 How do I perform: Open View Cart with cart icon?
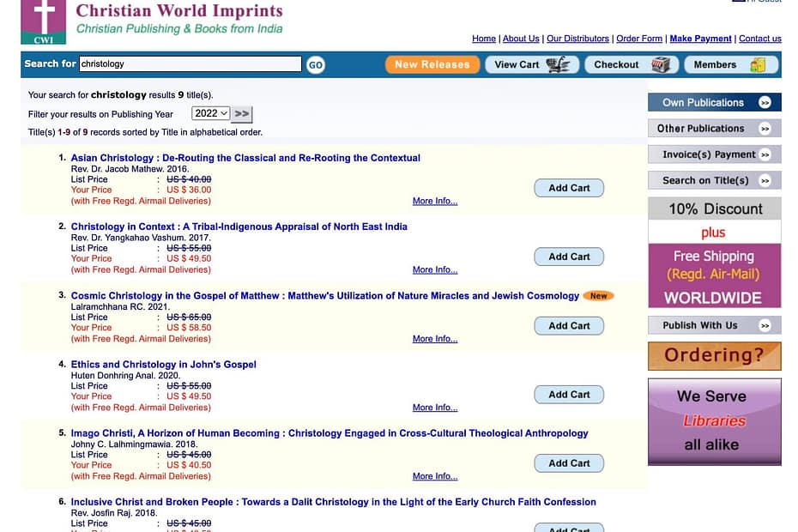coord(531,64)
